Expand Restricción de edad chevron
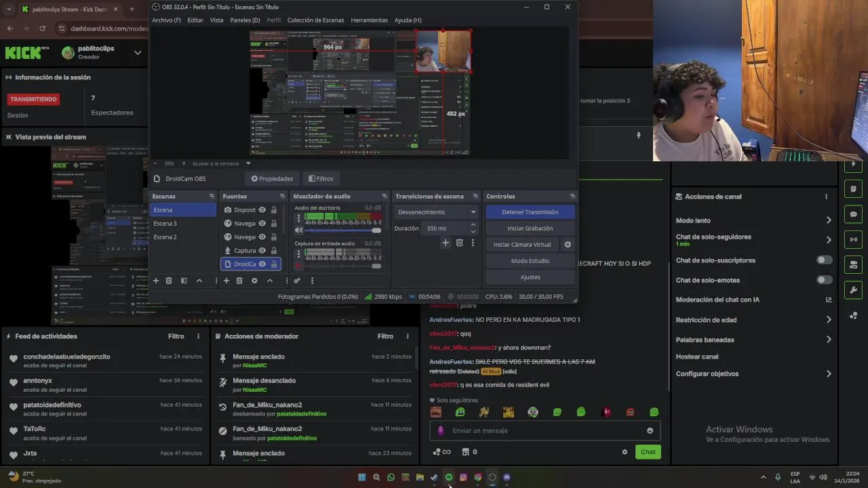868x488 pixels. (828, 320)
